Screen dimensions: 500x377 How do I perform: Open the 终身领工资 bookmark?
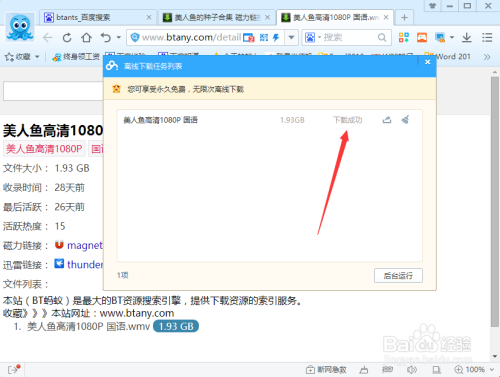click(76, 57)
